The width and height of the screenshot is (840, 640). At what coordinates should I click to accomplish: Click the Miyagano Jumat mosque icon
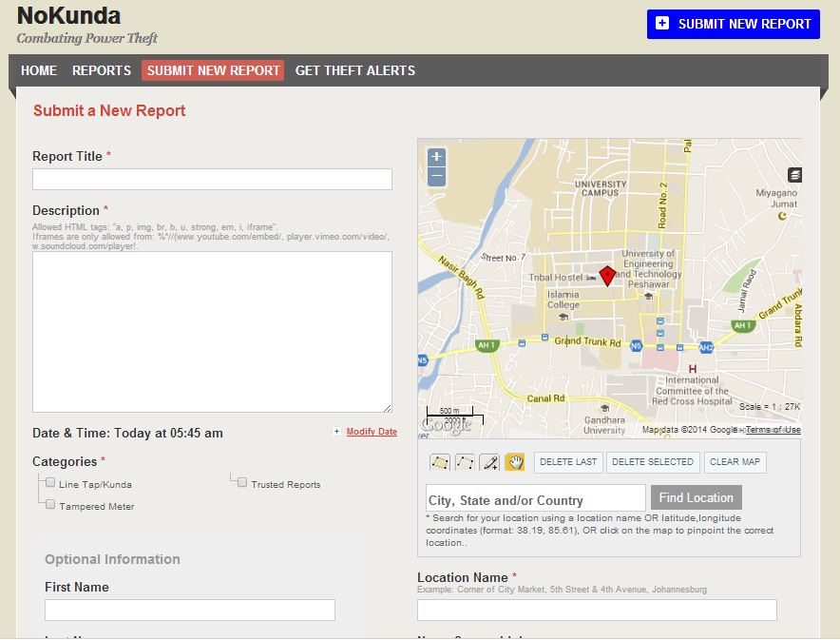pos(782,216)
